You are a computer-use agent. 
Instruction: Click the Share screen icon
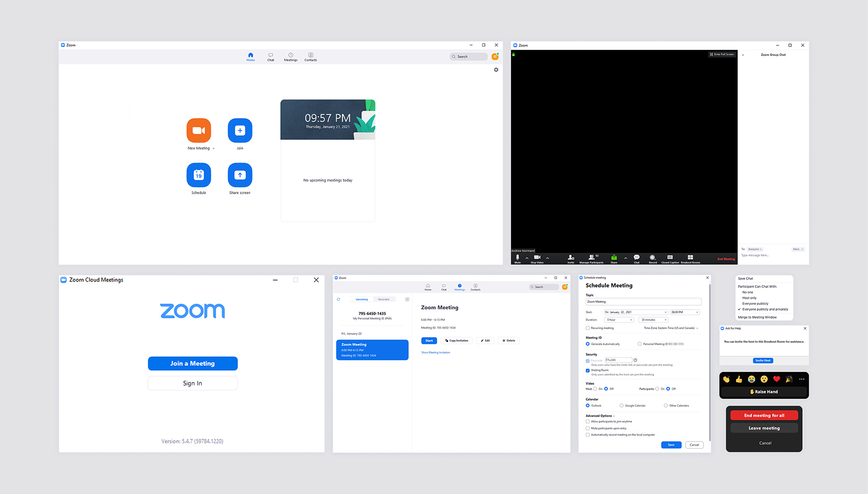tap(240, 175)
